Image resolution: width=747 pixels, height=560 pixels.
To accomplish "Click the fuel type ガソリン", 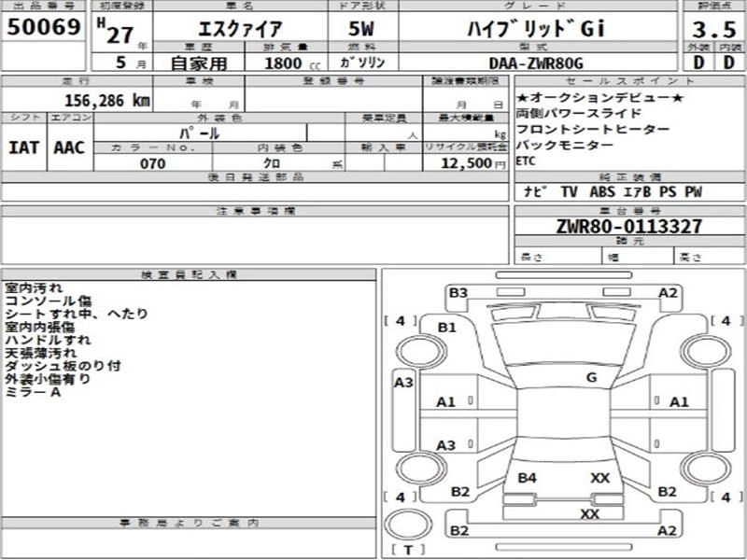I will coord(362,63).
